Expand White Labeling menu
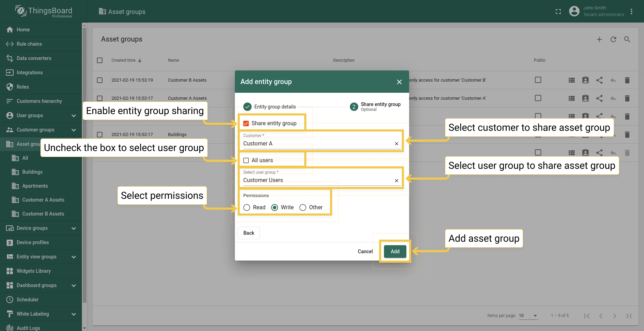This screenshot has width=644, height=331. (74, 314)
